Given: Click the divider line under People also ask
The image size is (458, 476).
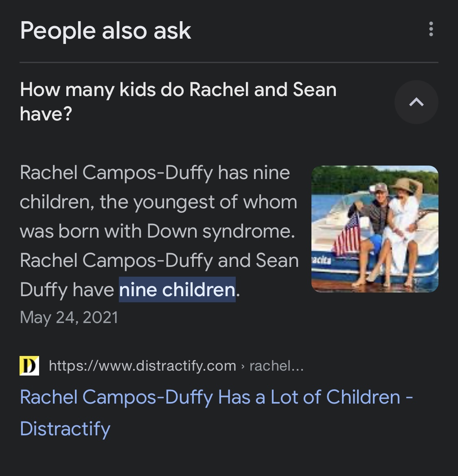Looking at the screenshot, I should [x=229, y=62].
